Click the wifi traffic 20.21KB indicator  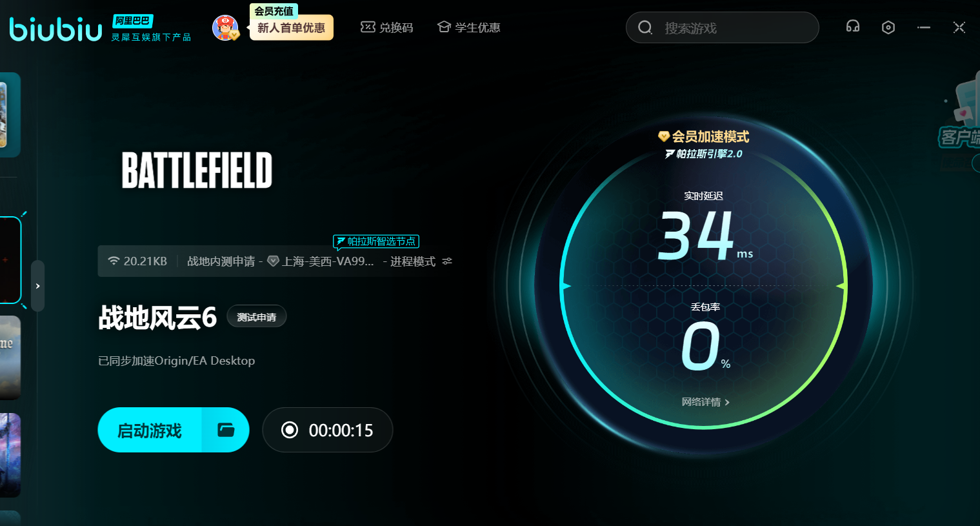coord(137,261)
